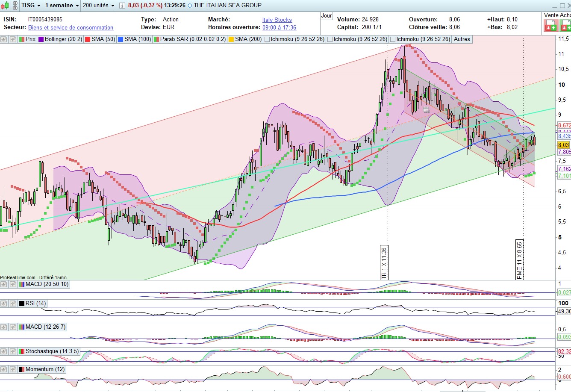Click the purple Bollinger color swatch
This screenshot has height=392, width=571.
(41, 39)
